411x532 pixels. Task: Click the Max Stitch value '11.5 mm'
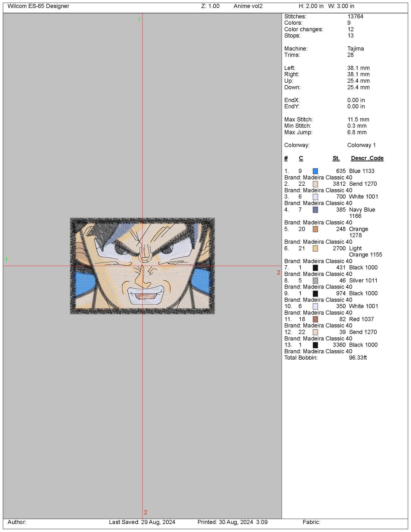(x=358, y=120)
